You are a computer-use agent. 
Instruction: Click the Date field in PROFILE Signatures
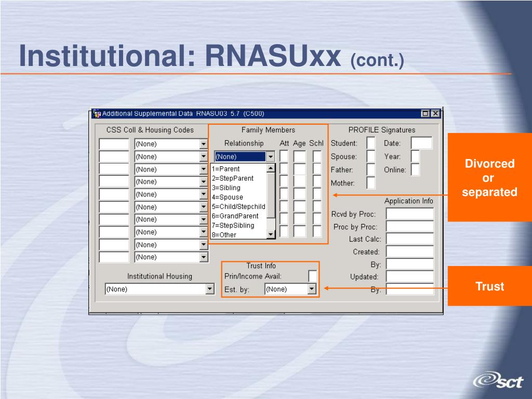pyautogui.click(x=422, y=143)
